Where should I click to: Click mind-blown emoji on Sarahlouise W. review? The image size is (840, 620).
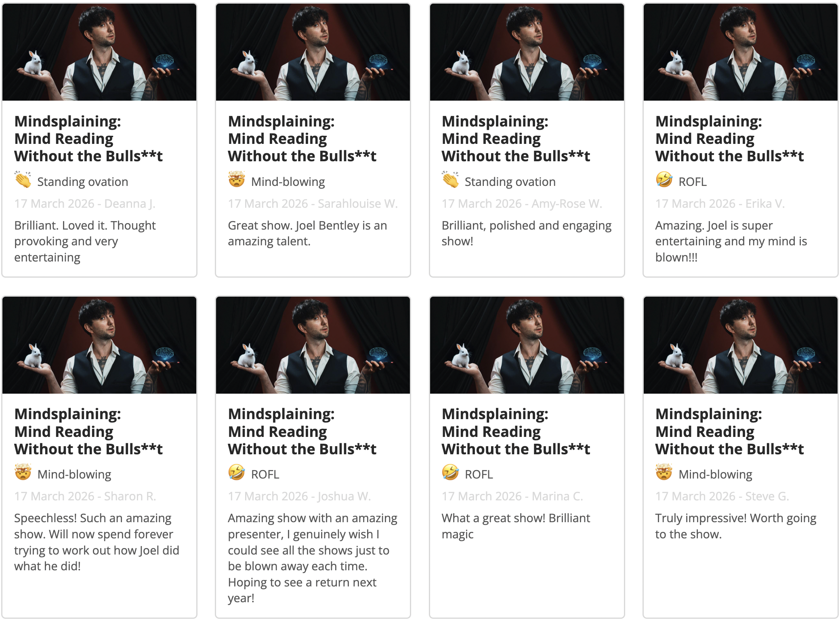click(x=237, y=179)
